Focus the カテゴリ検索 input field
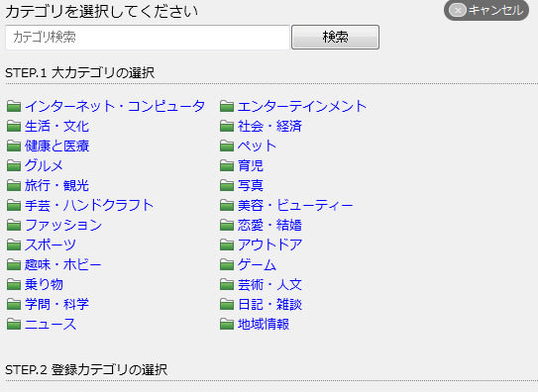This screenshot has width=538, height=392. [x=148, y=37]
